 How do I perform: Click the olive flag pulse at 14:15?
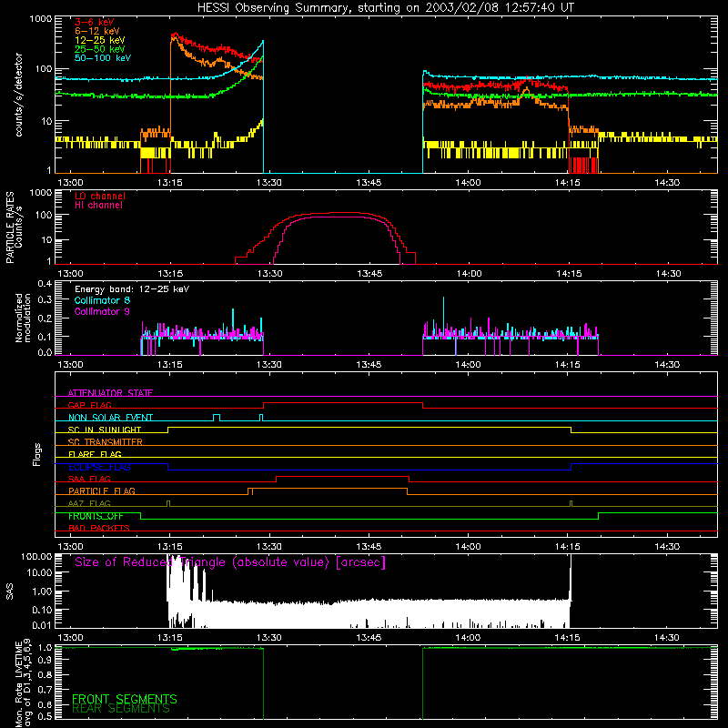tap(571, 503)
